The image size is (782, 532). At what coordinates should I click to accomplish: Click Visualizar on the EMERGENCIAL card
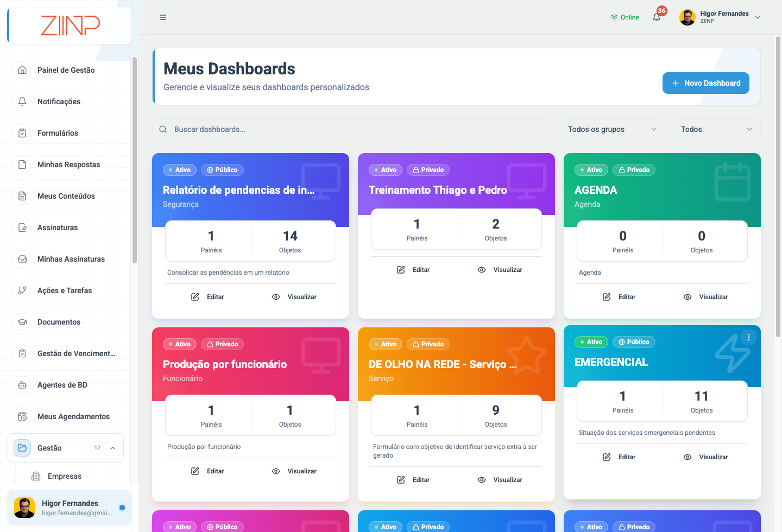point(706,457)
